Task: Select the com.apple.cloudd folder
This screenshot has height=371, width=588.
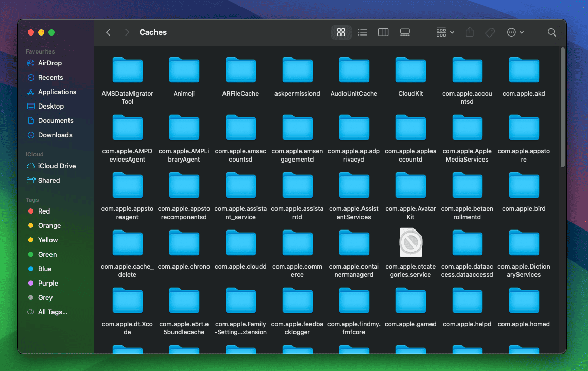Action: 241,243
